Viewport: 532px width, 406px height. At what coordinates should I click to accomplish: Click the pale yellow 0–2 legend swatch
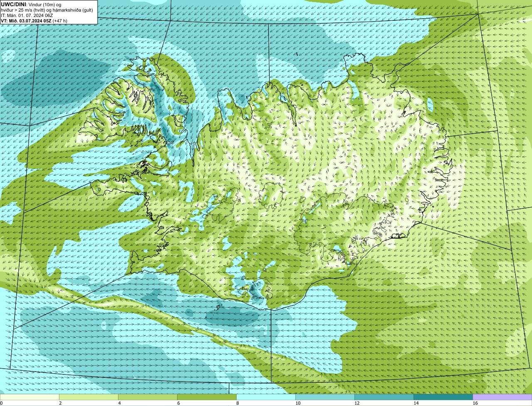point(30,397)
